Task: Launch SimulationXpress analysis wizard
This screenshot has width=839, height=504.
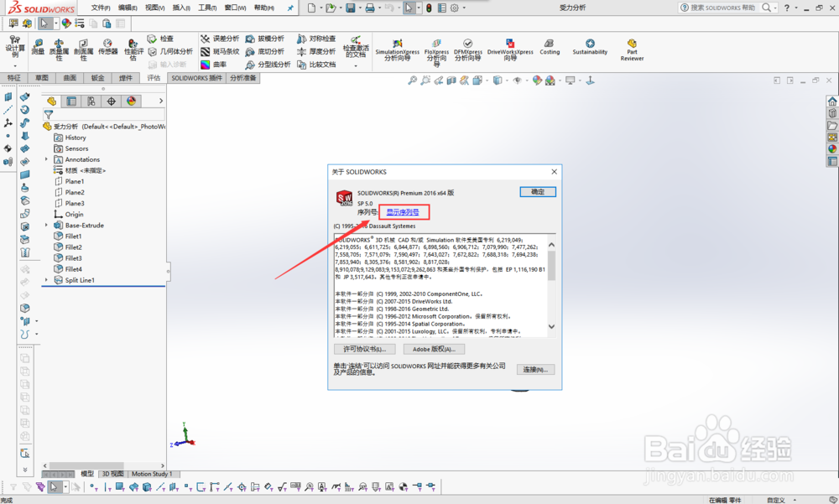Action: pyautogui.click(x=397, y=49)
